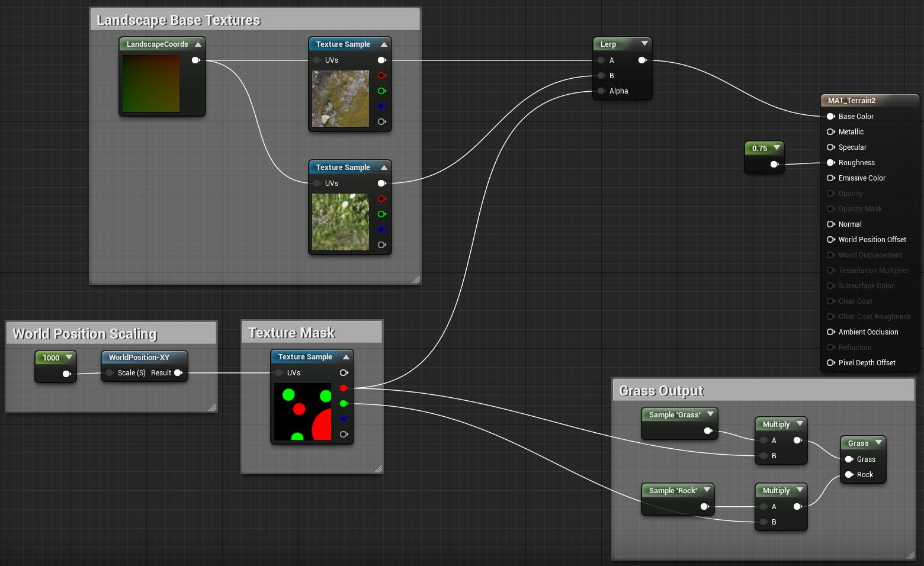Click the Roughness input pin
Image resolution: width=924 pixels, height=566 pixels.
click(x=831, y=163)
